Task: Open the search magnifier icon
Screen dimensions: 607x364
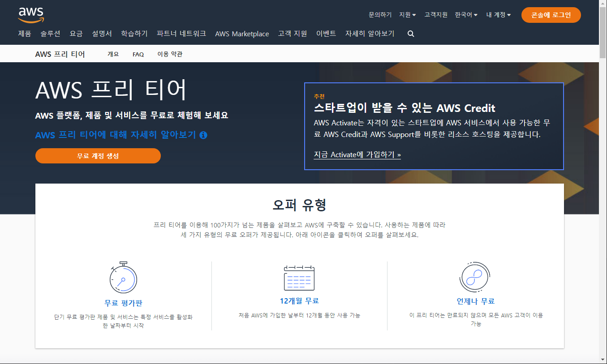Action: 411,34
